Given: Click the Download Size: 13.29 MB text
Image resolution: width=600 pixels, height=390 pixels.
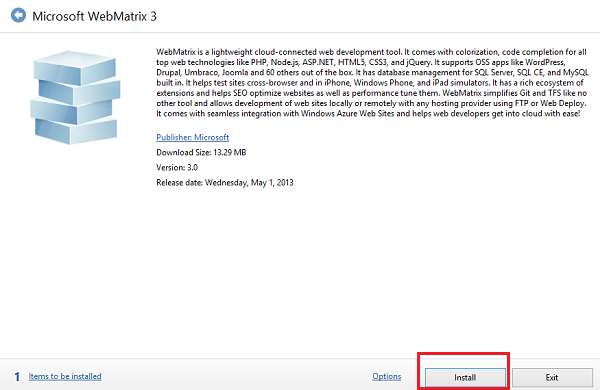Looking at the screenshot, I should (x=201, y=153).
